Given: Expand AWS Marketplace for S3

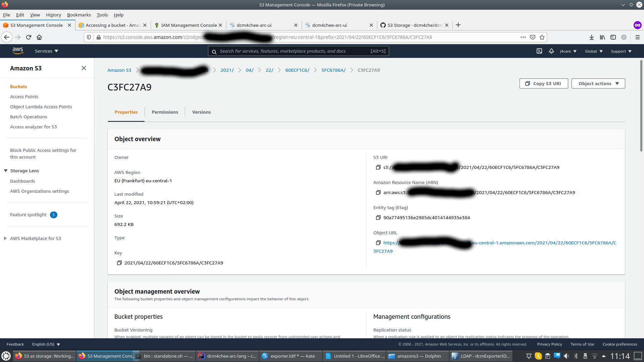Looking at the screenshot, I should tap(5, 238).
